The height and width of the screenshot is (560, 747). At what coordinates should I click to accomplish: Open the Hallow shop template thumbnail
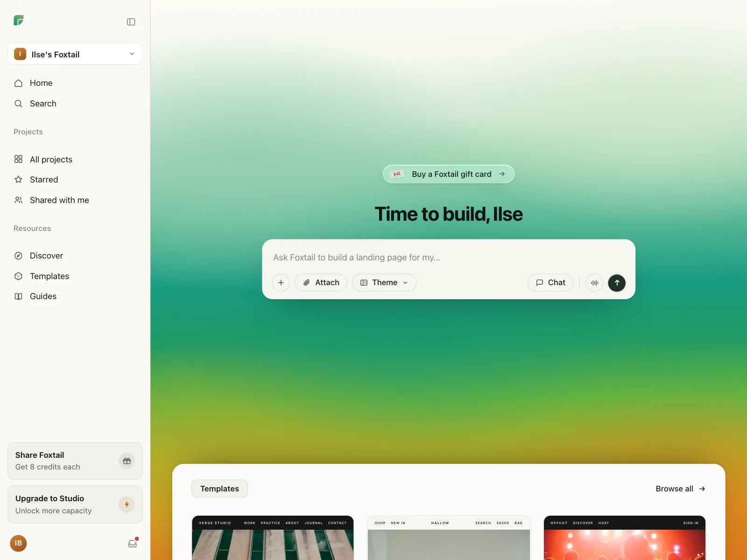pos(449,538)
